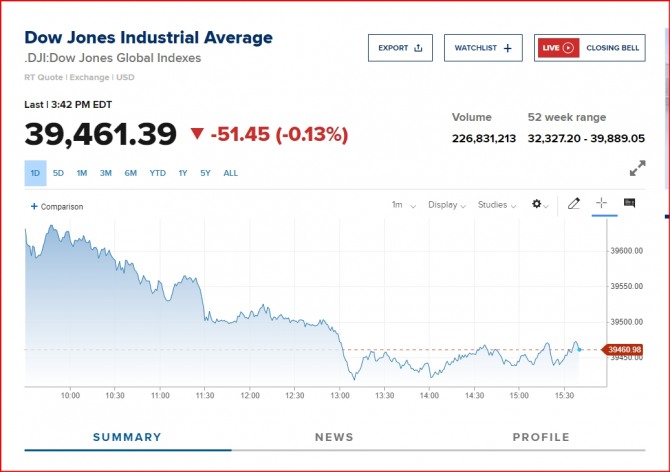Add a Comparison symbol
The height and width of the screenshot is (472, 670).
[57, 207]
